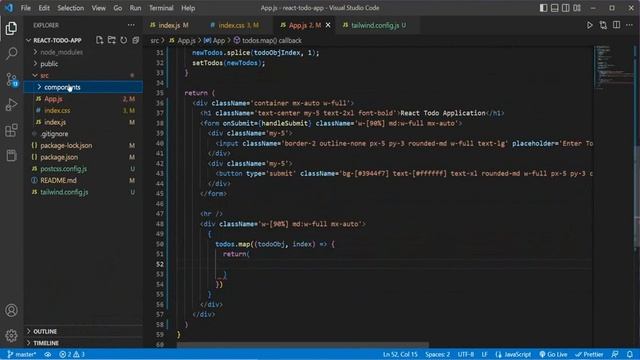Viewport: 640px width, 360px height.
Task: Open the Help menu
Action: (x=188, y=8)
